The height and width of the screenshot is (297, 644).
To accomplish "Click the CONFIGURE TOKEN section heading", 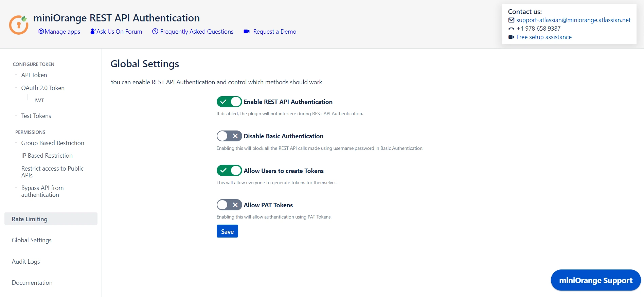I will point(33,64).
